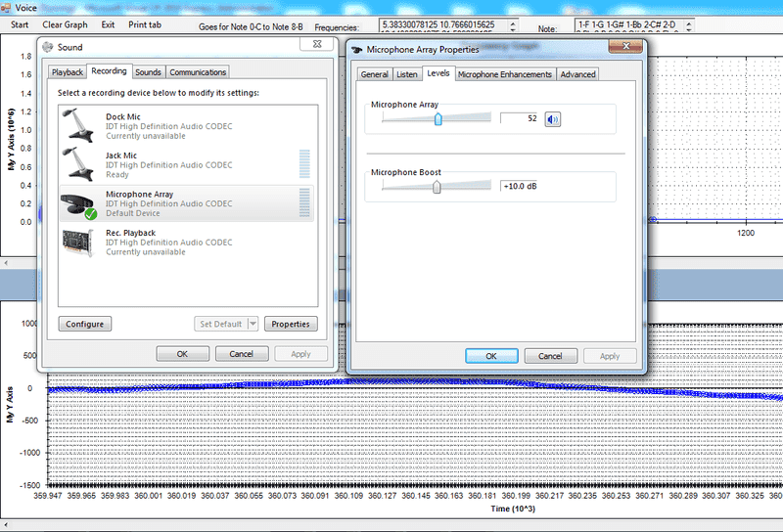This screenshot has height=532, width=783.
Task: Click the Microphone Boost slider handle
Action: coord(437,186)
